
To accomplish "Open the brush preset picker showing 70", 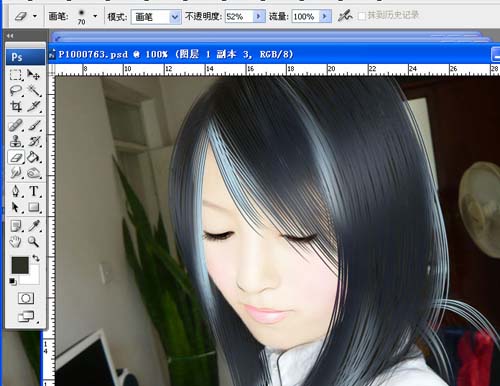I will (81, 16).
